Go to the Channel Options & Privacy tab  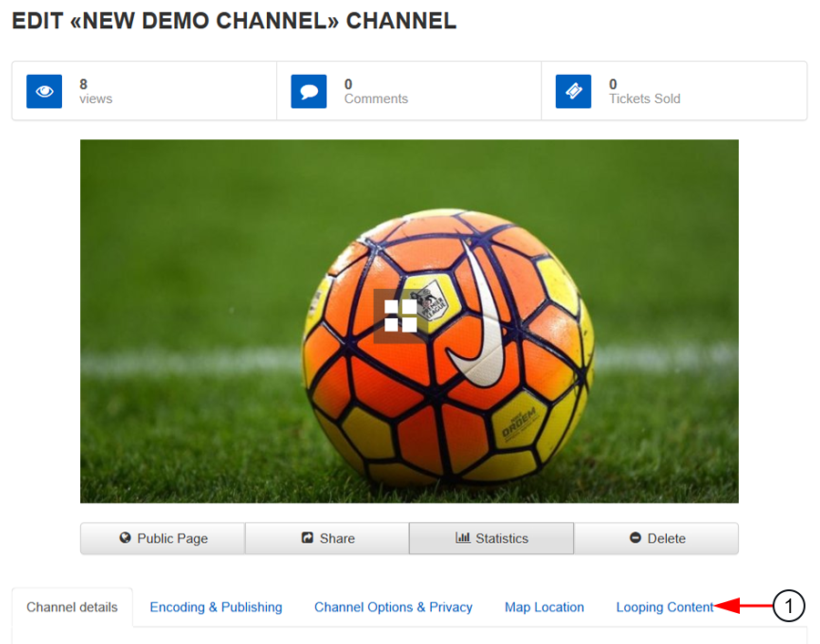tap(393, 608)
